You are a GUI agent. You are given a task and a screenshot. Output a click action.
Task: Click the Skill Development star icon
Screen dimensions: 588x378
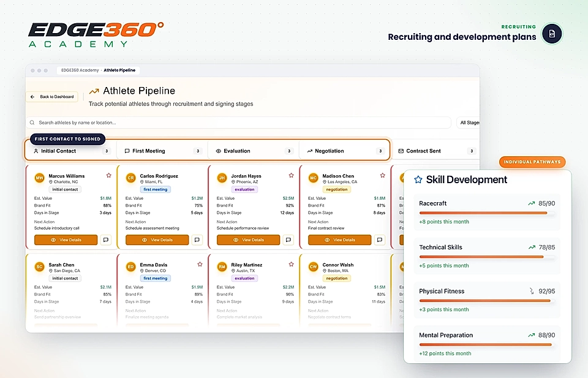418,180
